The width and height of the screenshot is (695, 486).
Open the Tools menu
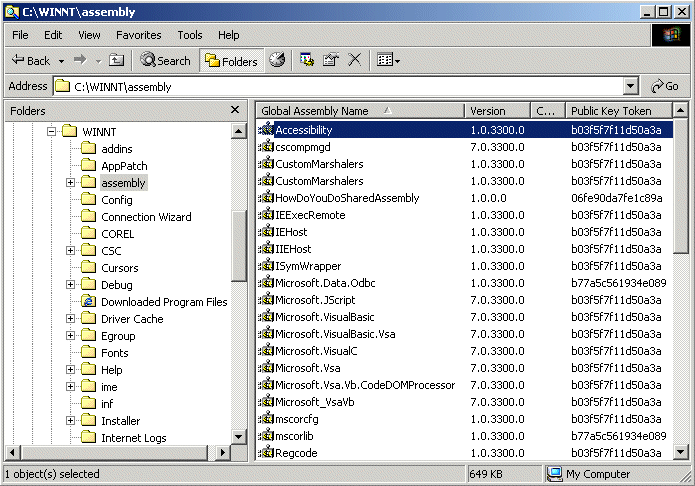[x=190, y=35]
